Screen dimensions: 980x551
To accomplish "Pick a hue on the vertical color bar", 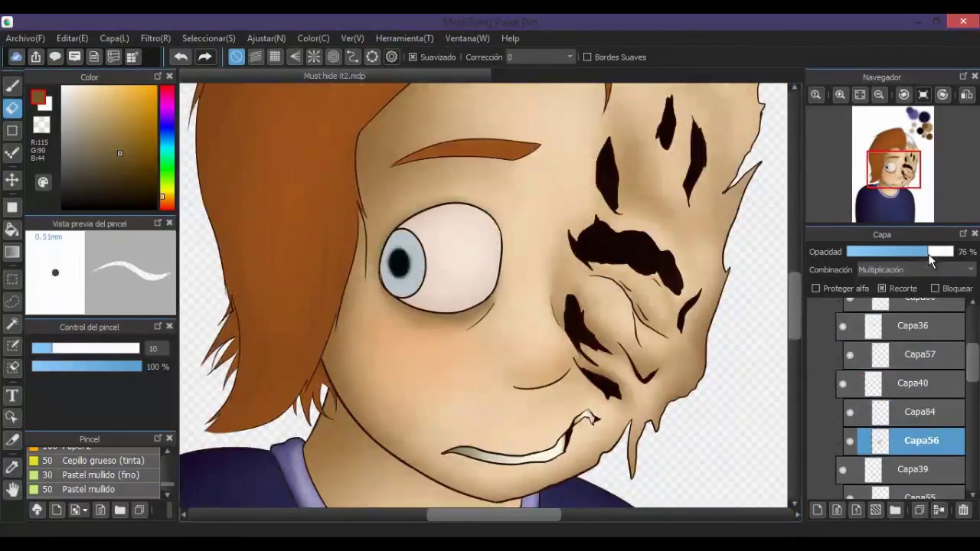I will [x=166, y=147].
